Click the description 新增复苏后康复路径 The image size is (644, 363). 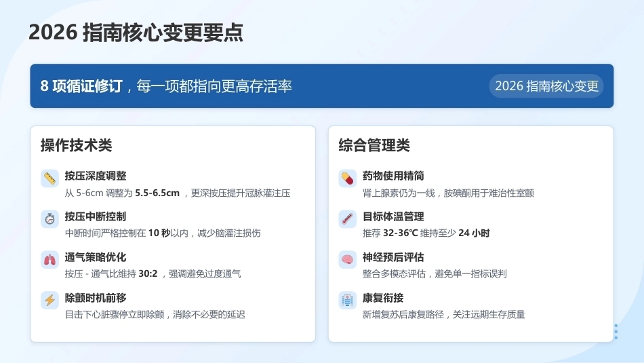[403, 315]
